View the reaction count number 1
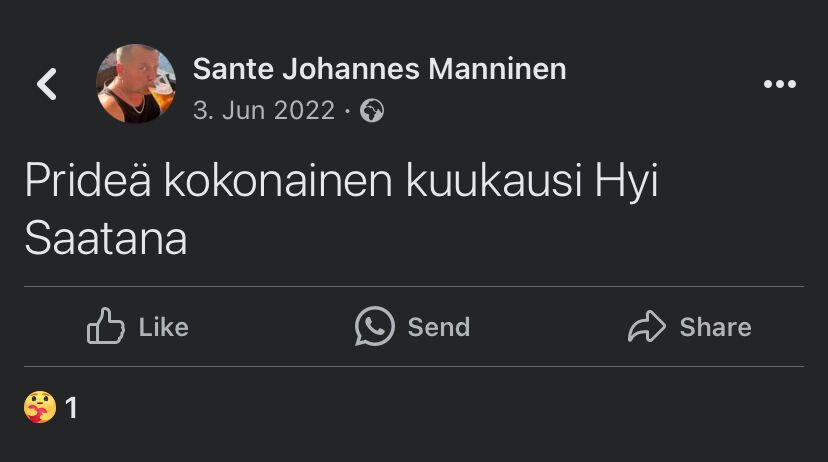The width and height of the screenshot is (828, 462). tap(71, 408)
